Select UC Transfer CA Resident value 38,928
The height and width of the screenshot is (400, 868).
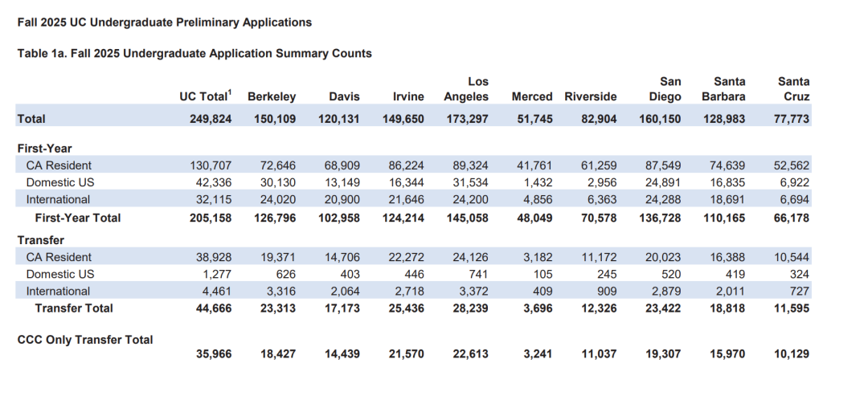point(214,257)
